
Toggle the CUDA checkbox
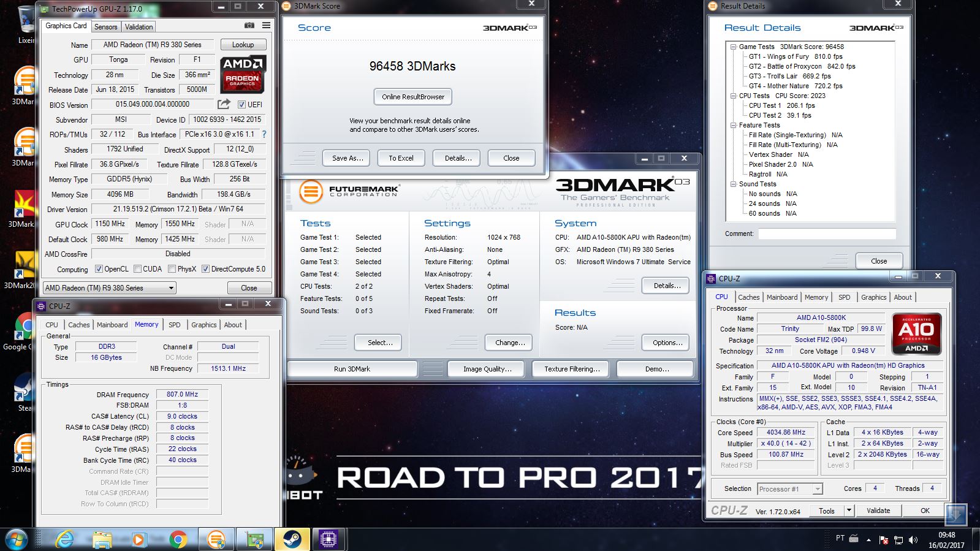pos(138,269)
